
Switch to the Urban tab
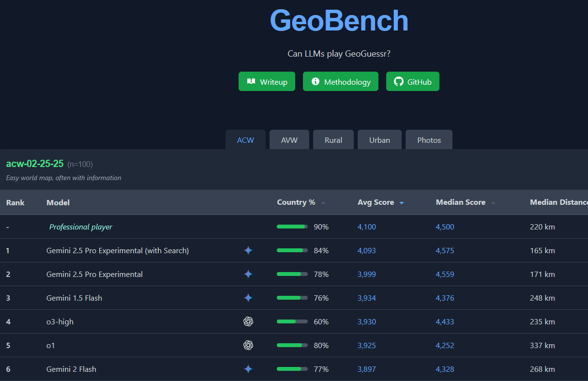[380, 140]
